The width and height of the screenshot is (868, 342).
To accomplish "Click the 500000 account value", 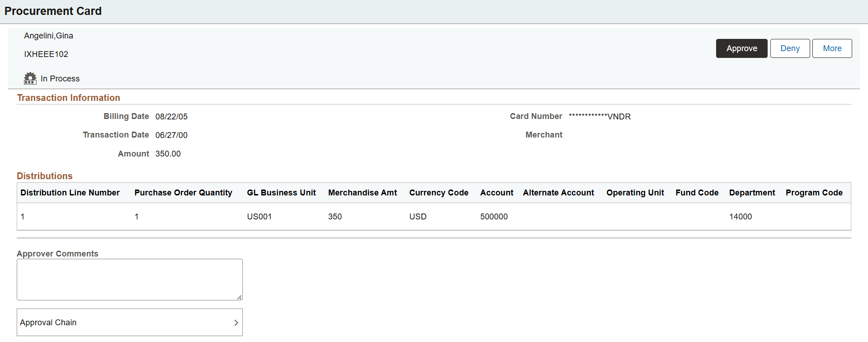I will 494,217.
